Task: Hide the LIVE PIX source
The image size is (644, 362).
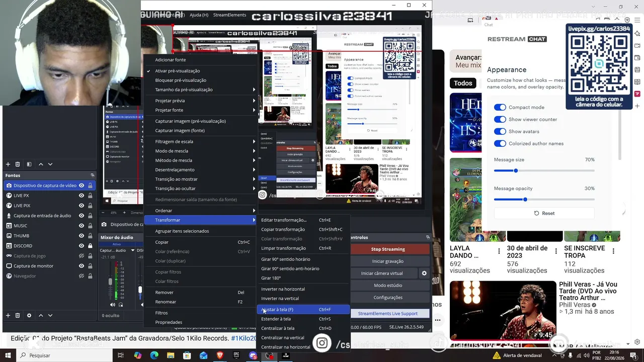Action: point(82,206)
